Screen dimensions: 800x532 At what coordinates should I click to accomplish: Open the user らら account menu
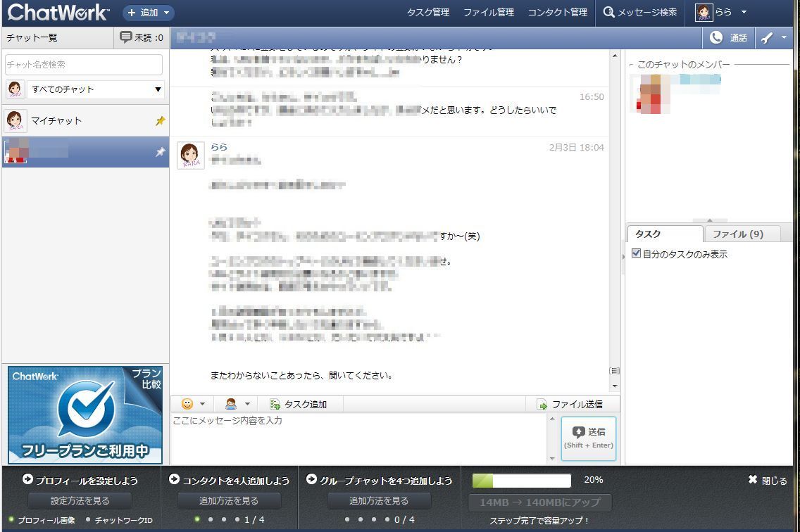(721, 13)
